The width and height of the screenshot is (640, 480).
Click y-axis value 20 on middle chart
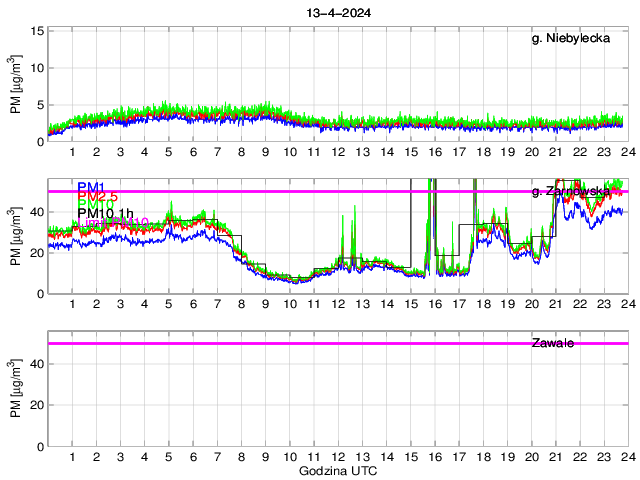pyautogui.click(x=38, y=253)
